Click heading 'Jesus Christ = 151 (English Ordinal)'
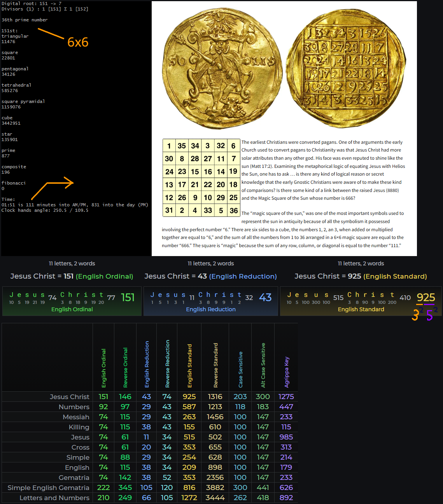 click(x=72, y=276)
